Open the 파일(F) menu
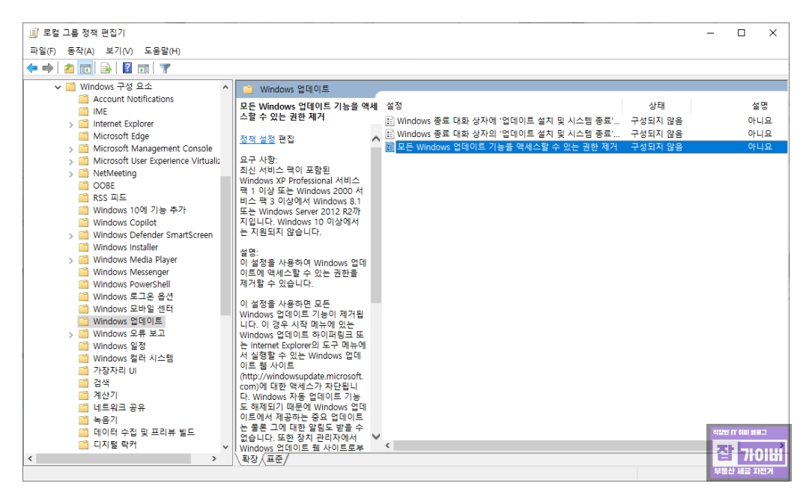 click(43, 51)
